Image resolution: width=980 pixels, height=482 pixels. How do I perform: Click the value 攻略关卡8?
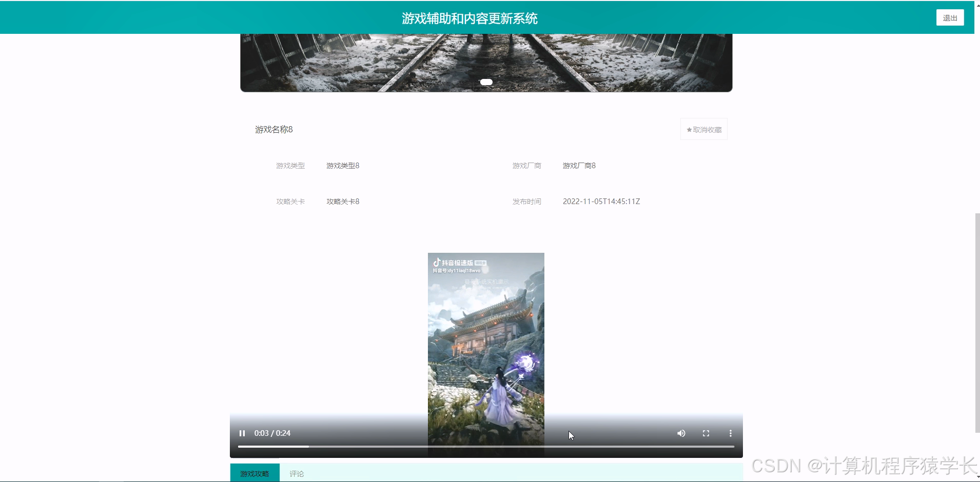coord(343,202)
